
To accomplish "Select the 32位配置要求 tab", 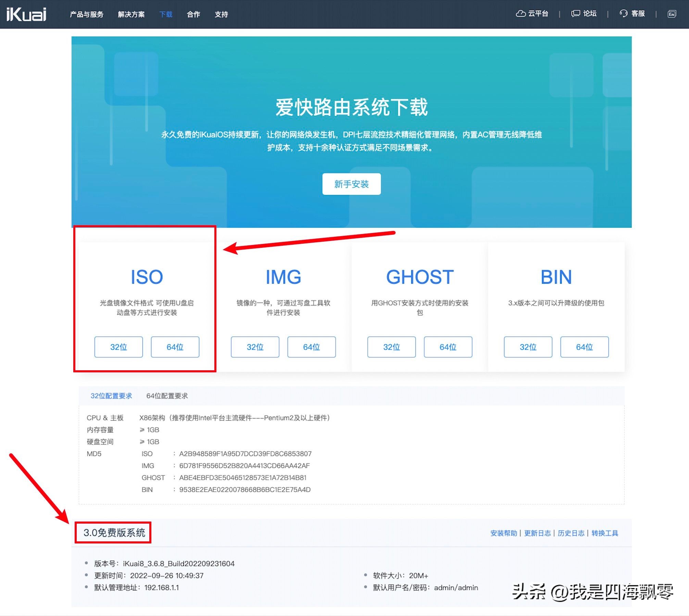I will (111, 396).
